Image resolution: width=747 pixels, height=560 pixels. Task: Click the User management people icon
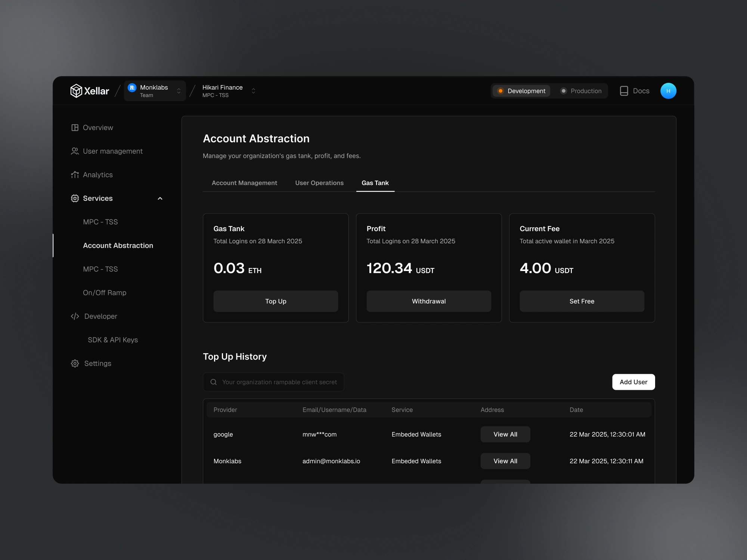click(x=75, y=151)
